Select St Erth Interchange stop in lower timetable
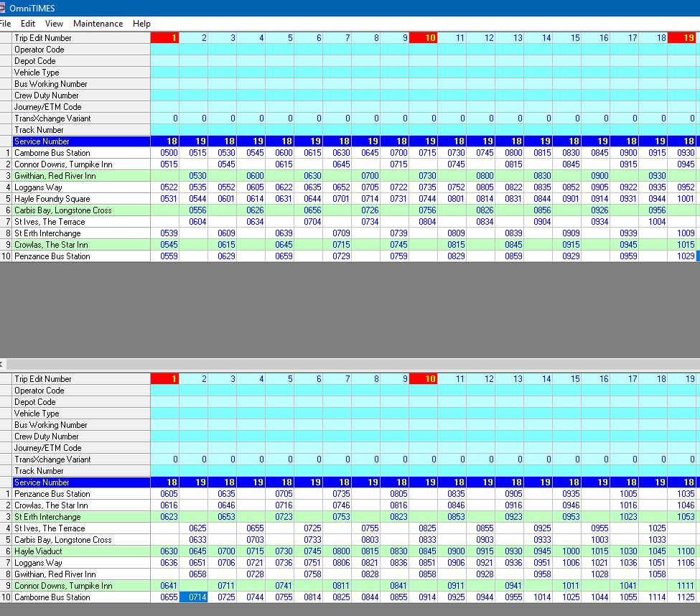Screen dimensions: 700x616 pyautogui.click(x=47, y=517)
